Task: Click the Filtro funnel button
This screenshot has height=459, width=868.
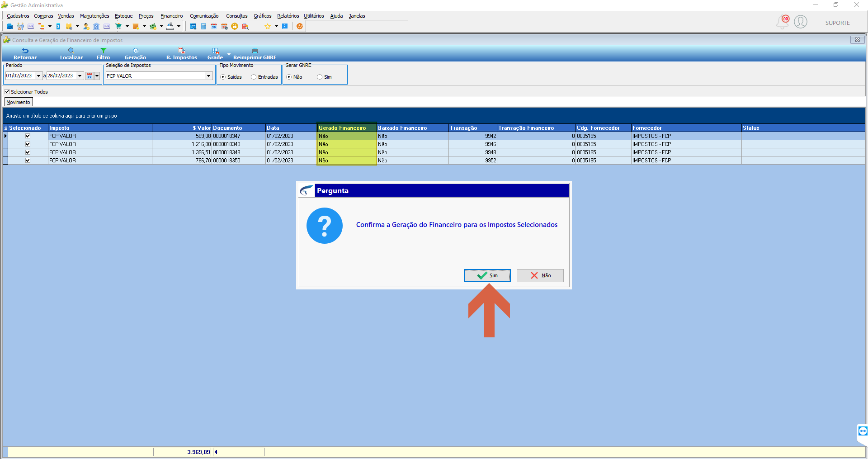Action: 103,54
